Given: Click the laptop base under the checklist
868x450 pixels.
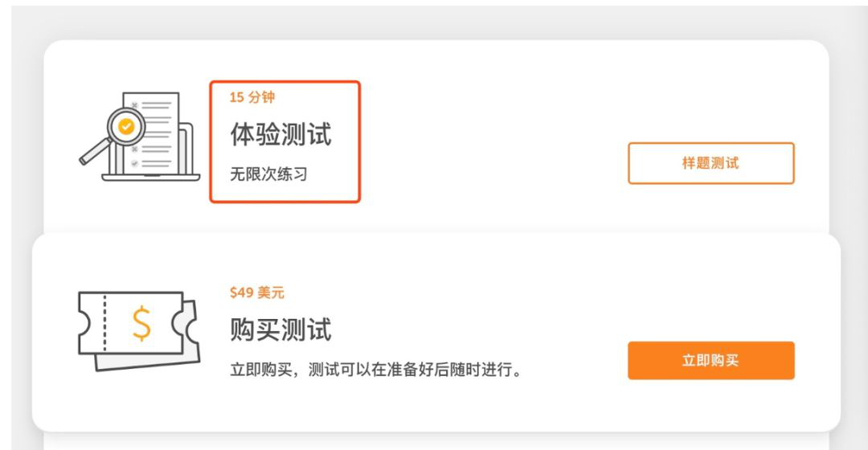Looking at the screenshot, I should pyautogui.click(x=151, y=178).
